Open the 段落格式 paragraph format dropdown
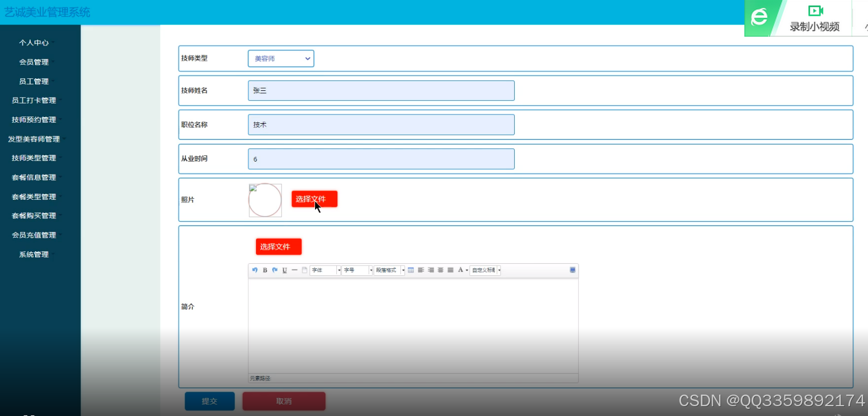Image resolution: width=868 pixels, height=416 pixels. coord(389,270)
